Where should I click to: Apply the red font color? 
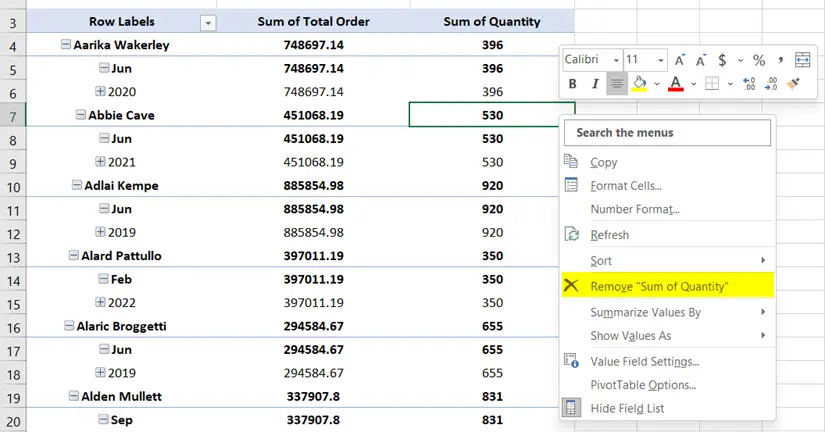coord(676,84)
